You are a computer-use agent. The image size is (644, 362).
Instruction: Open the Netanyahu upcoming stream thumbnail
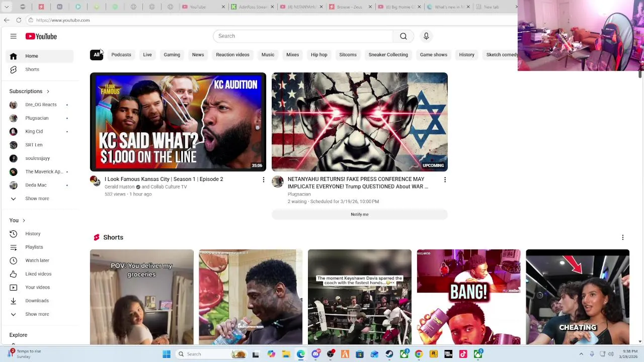pyautogui.click(x=359, y=122)
